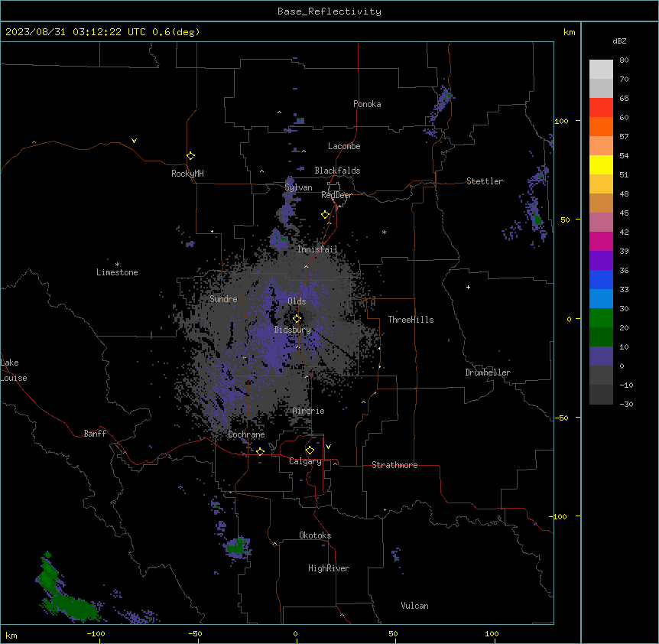This screenshot has width=659, height=644.
Task: Click the Stettler label
Action: point(485,181)
